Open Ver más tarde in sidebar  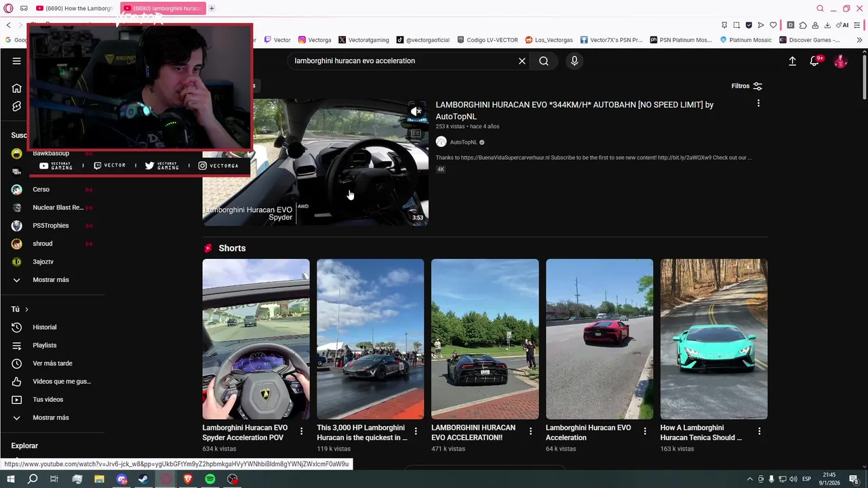click(53, 363)
